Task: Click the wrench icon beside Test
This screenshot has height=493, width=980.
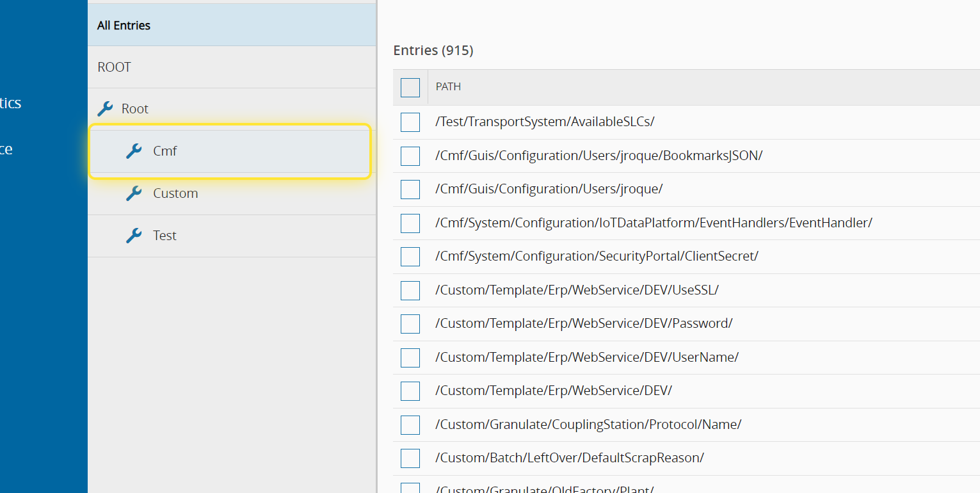Action: (x=134, y=236)
